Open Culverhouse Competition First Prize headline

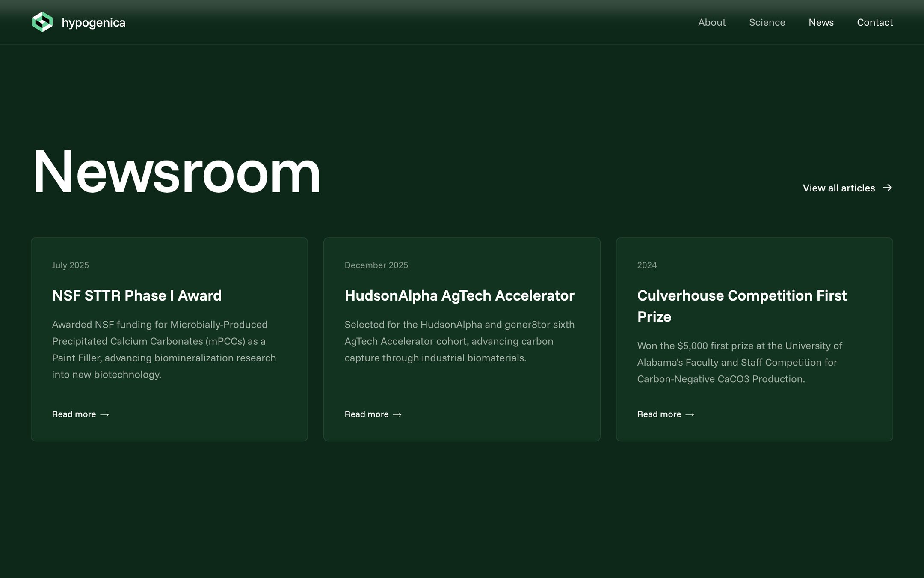point(742,306)
